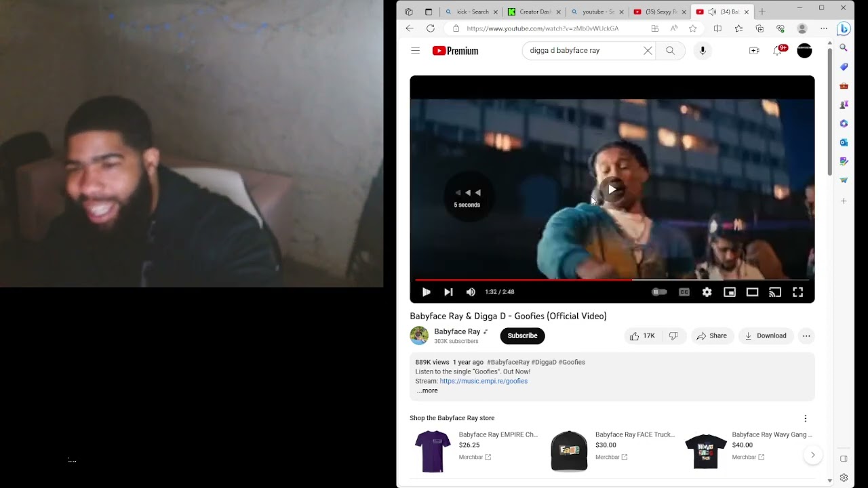Open player settings gear
The height and width of the screenshot is (488, 868).
707,292
